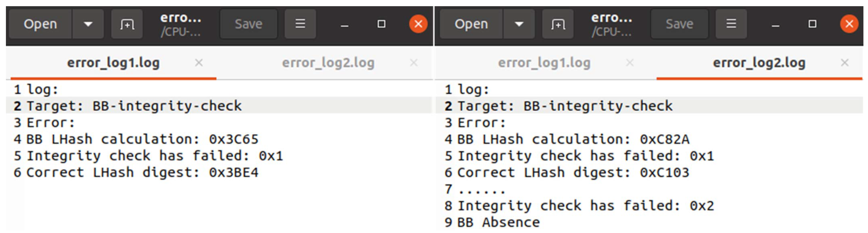Click Save in the left editor window
868x233 pixels.
[x=248, y=24]
